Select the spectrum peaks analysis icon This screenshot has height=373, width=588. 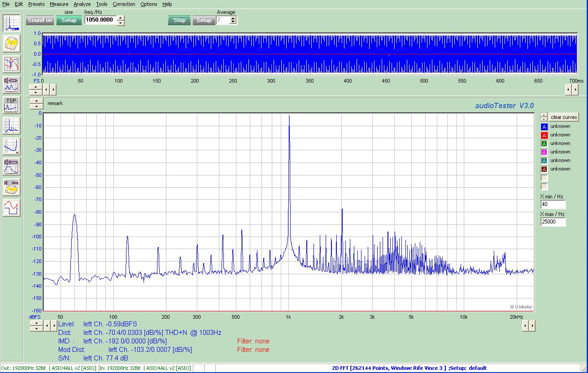click(12, 126)
